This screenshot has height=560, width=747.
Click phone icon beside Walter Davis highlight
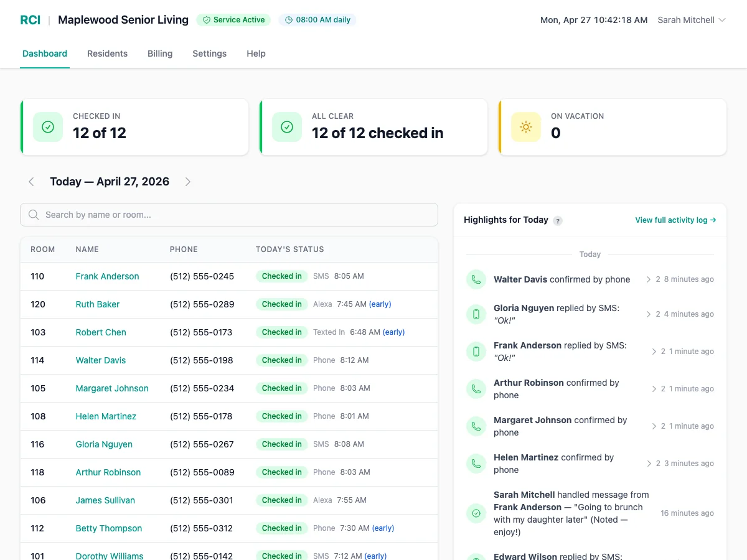click(476, 279)
